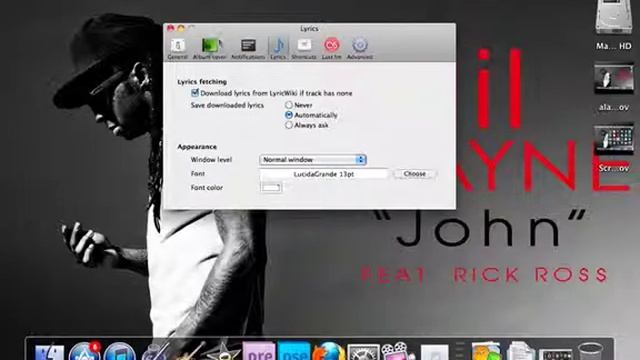Launch GarageBand guitar icon in Dock
The image size is (640, 360).
click(189, 352)
